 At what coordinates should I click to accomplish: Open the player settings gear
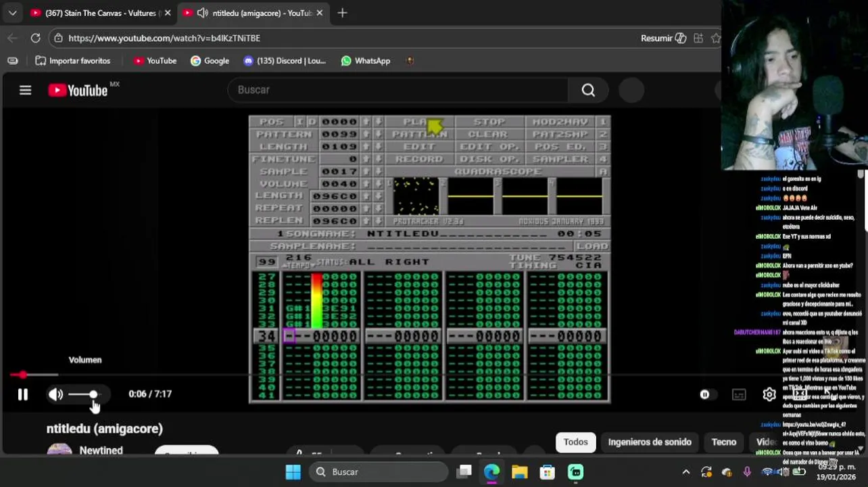coord(769,394)
